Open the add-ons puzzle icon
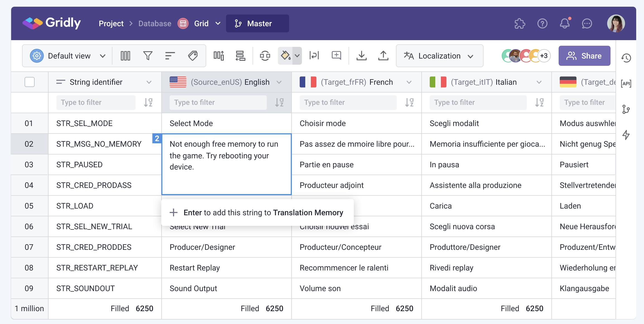This screenshot has width=644, height=324. tap(520, 23)
